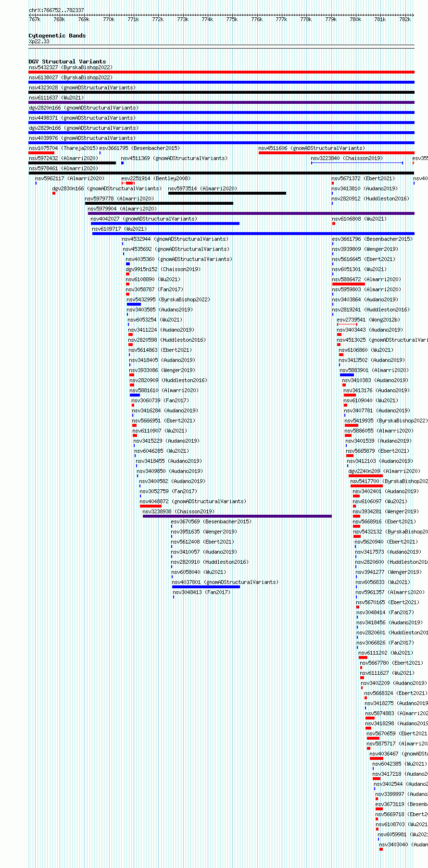428x868 pixels.
Task: Click esv2739541 (Wong2012b) label
Action: click(368, 320)
